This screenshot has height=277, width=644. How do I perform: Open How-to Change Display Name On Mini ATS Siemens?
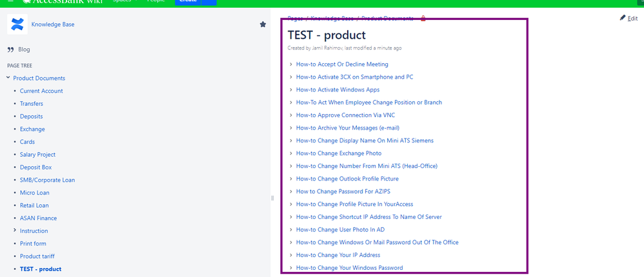pos(365,140)
